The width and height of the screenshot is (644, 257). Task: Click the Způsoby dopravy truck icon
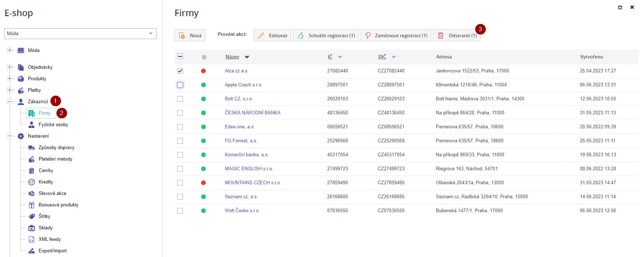(x=32, y=147)
